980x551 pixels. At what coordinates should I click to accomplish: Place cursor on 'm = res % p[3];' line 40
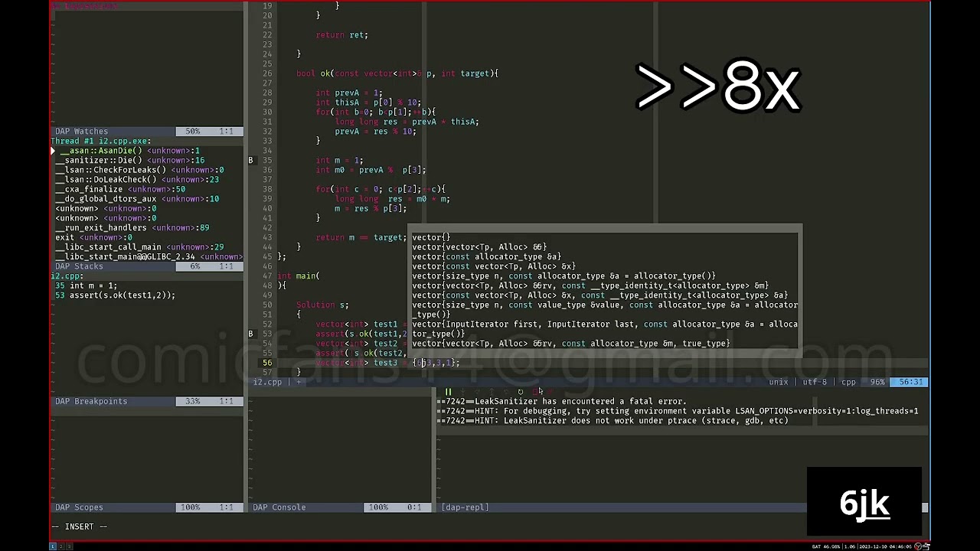[x=371, y=208]
